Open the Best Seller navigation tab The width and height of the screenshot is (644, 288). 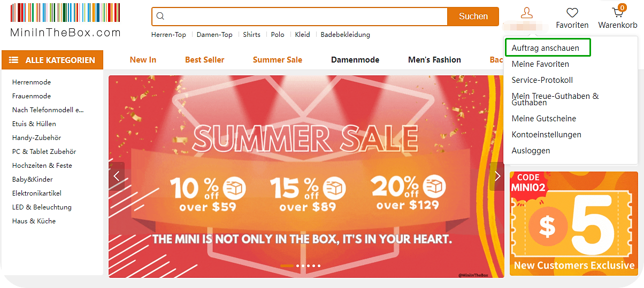coord(205,60)
